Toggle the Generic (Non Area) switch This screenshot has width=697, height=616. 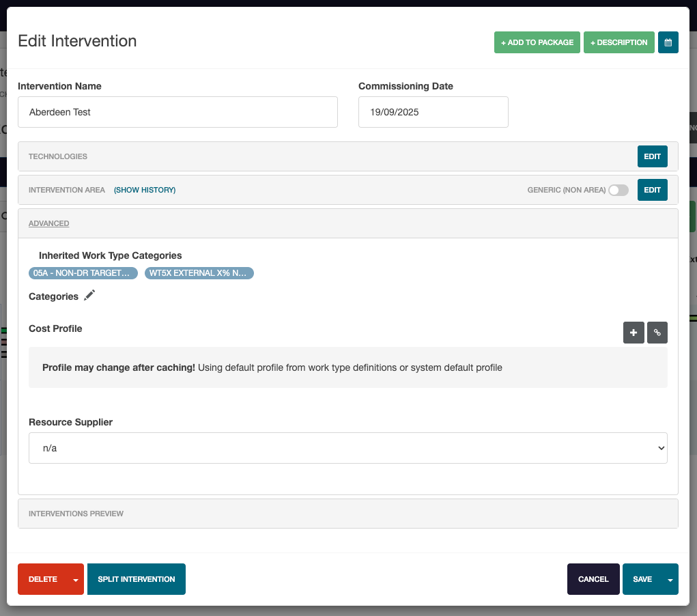pos(618,190)
